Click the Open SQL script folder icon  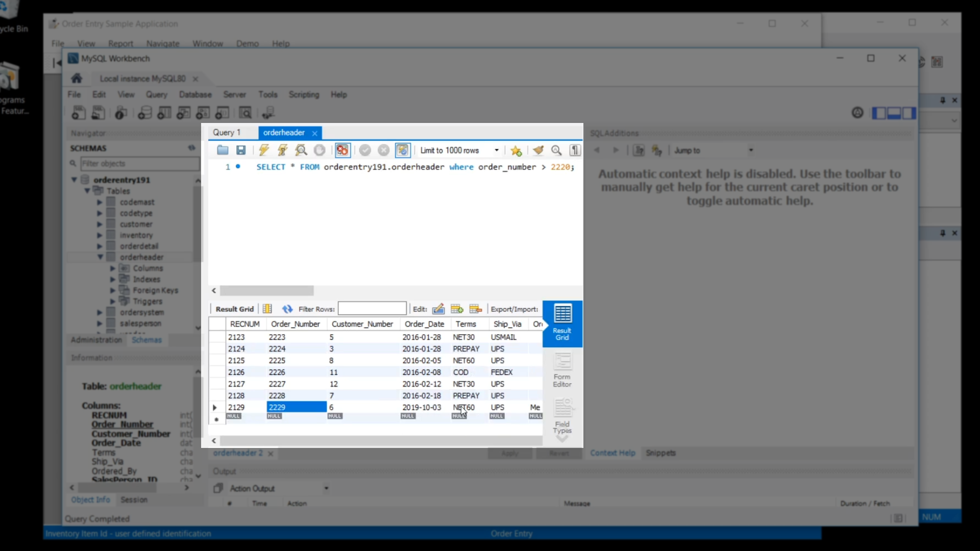[223, 150]
